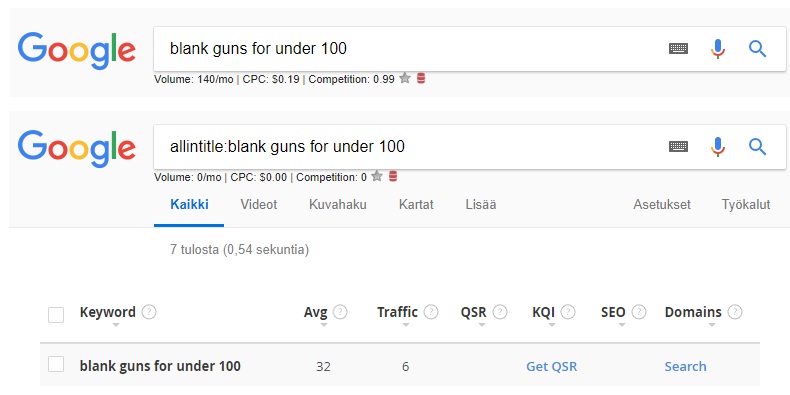Sort by the Avg column arrow
Screen dimensions: 790x395
coord(323,325)
